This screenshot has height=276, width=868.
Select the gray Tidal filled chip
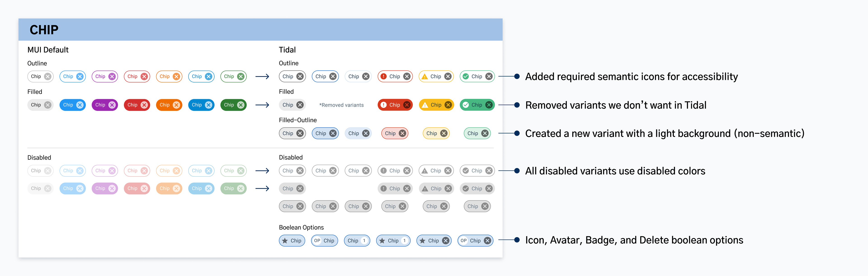coord(292,105)
